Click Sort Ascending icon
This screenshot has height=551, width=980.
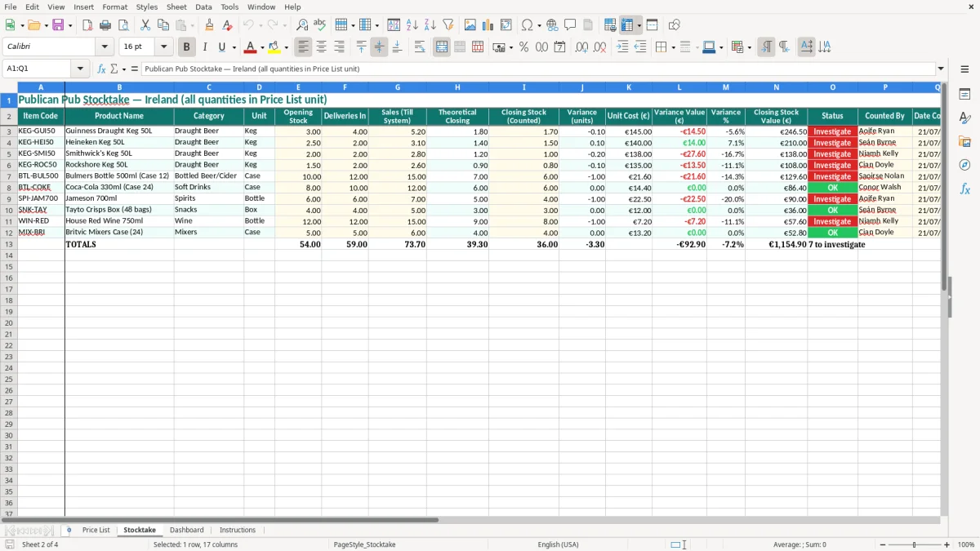(412, 25)
